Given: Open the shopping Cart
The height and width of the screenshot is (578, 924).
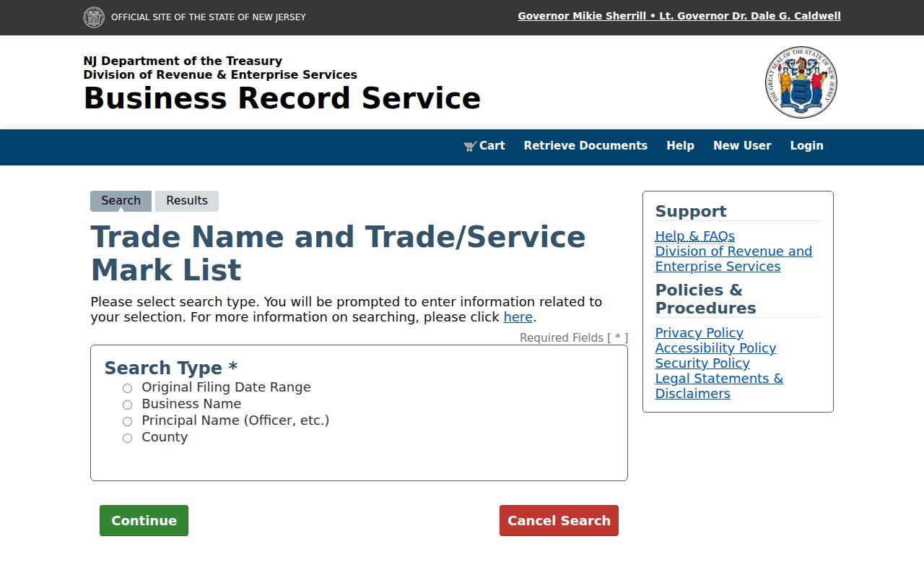Looking at the screenshot, I should click(484, 146).
